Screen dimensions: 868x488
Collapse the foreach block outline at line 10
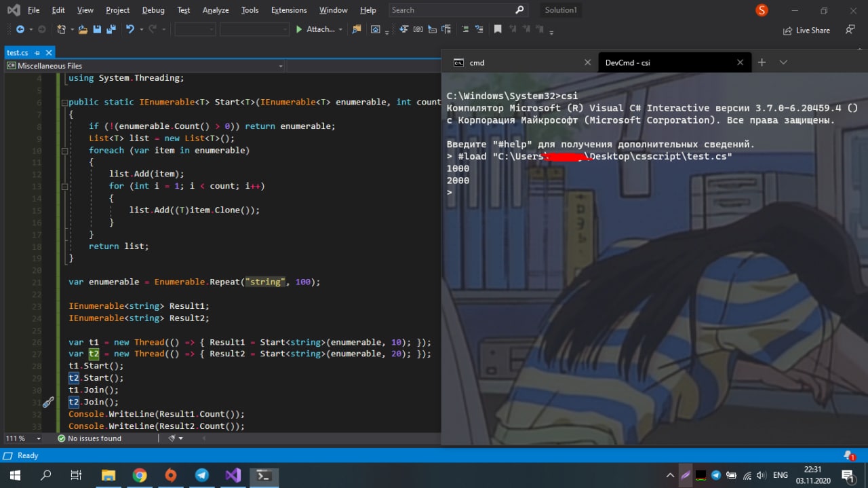tap(64, 150)
